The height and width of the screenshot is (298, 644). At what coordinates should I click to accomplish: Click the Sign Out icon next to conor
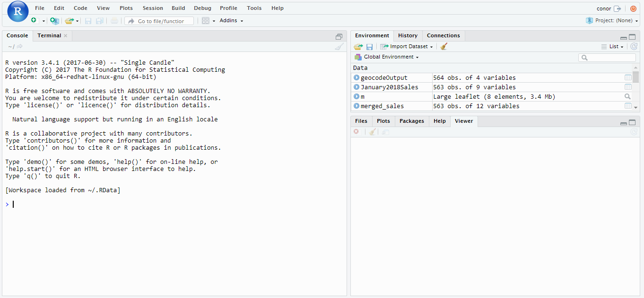pyautogui.click(x=618, y=9)
